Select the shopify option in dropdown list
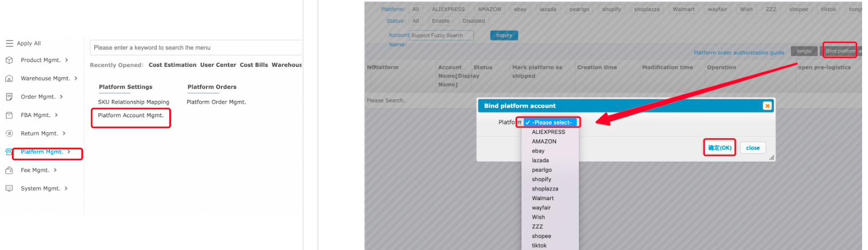This screenshot has height=250, width=868. [541, 180]
